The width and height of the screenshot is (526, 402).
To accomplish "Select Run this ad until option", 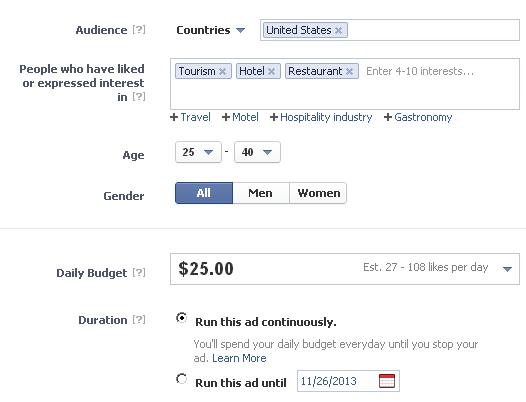I will [x=181, y=379].
